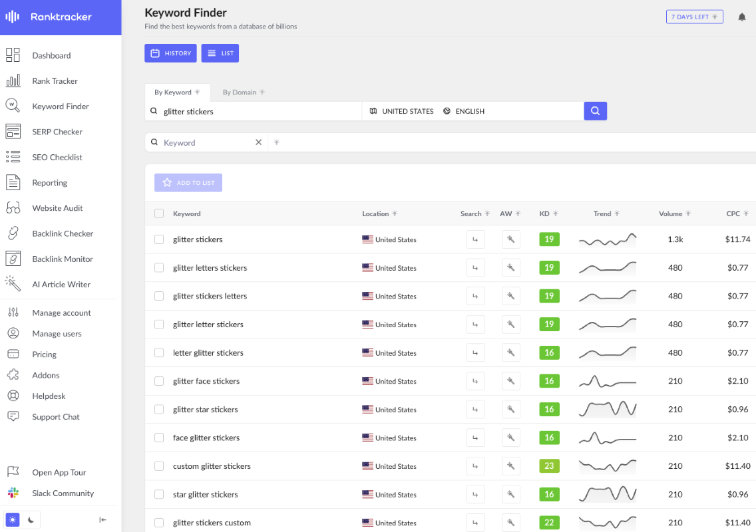Click the Helpdesk lifebuoy icon
This screenshot has width=756, height=532.
pos(13,396)
